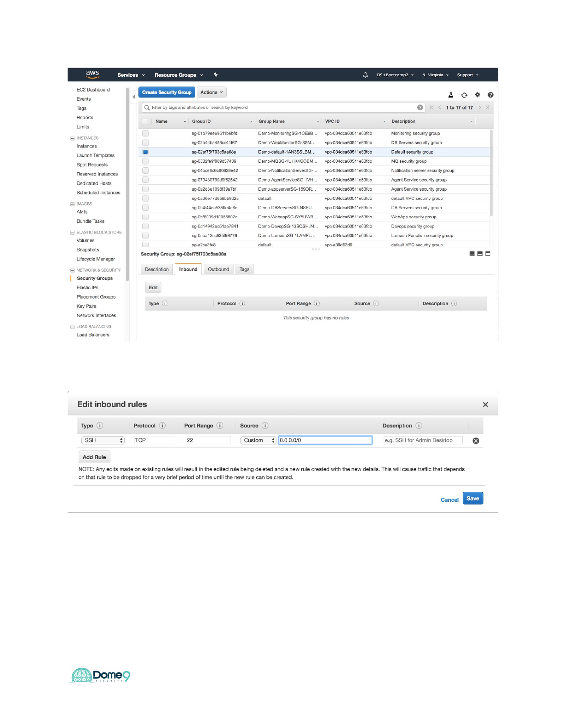Collapse the INSTANCES sidebar section
Screen dimensions: 563x728
tap(72, 138)
